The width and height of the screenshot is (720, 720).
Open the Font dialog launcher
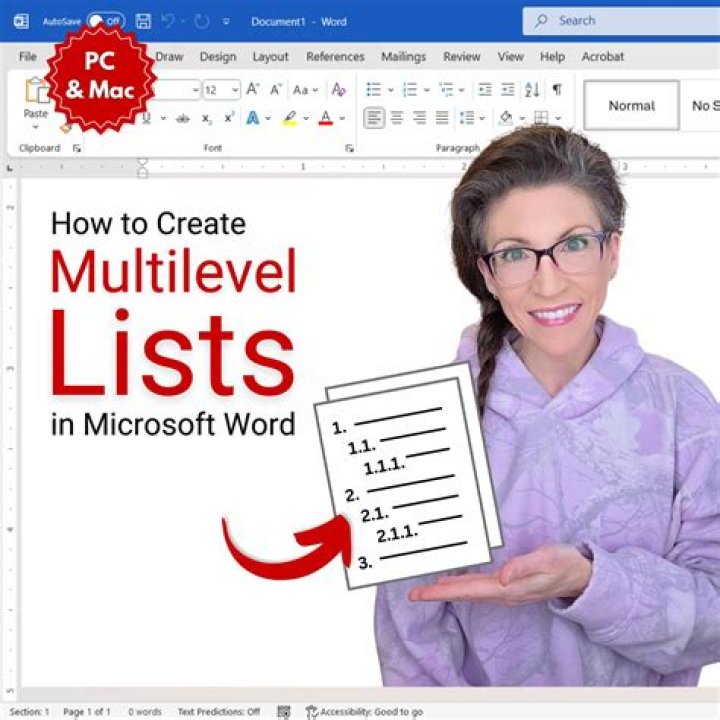(349, 148)
